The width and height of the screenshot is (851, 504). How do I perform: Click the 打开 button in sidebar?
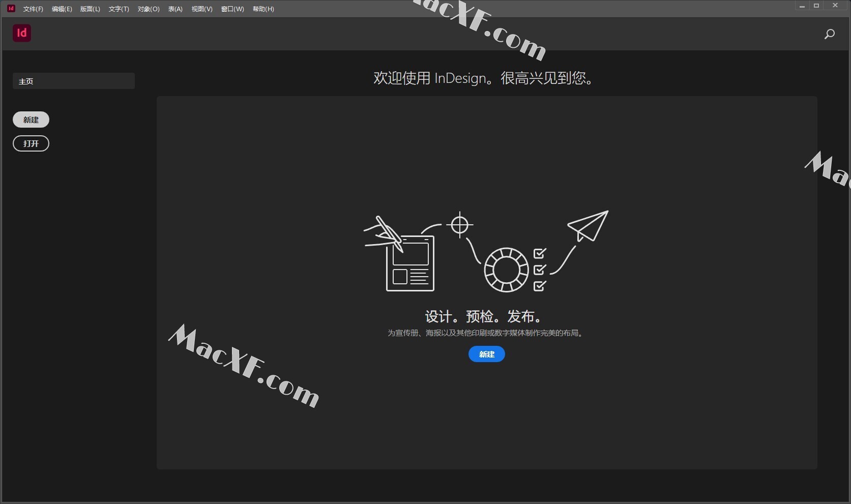[31, 143]
